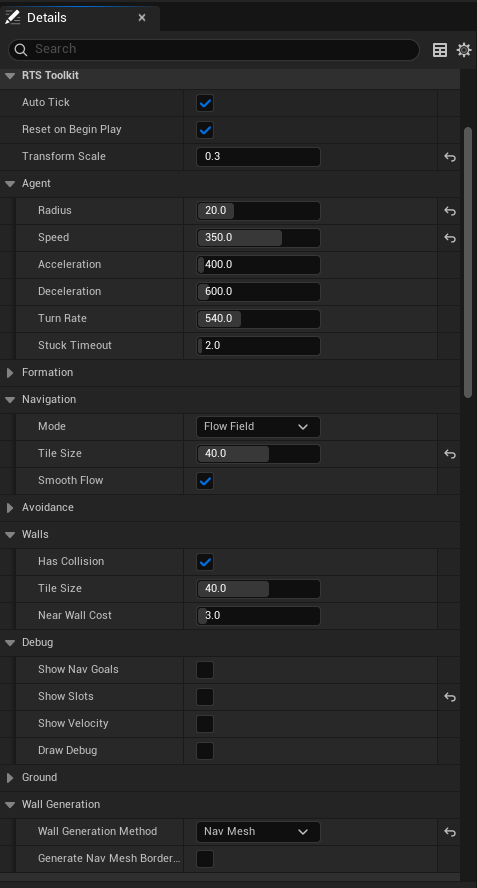The width and height of the screenshot is (477, 888).
Task: Click the Wall Generation Method label
Action: point(97,831)
